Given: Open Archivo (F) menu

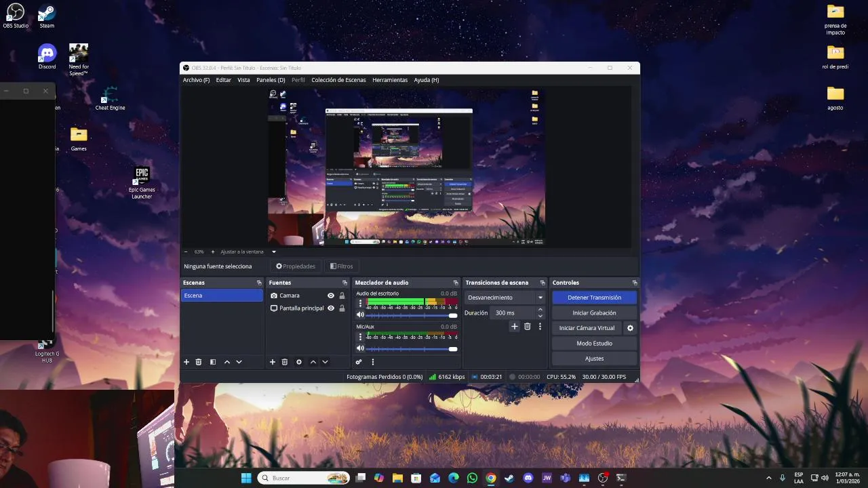Looking at the screenshot, I should [196, 80].
